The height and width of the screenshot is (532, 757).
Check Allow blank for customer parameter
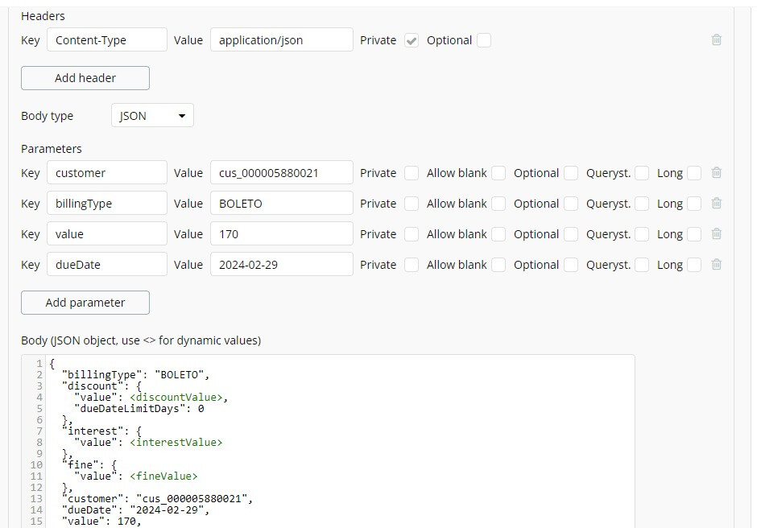[498, 173]
